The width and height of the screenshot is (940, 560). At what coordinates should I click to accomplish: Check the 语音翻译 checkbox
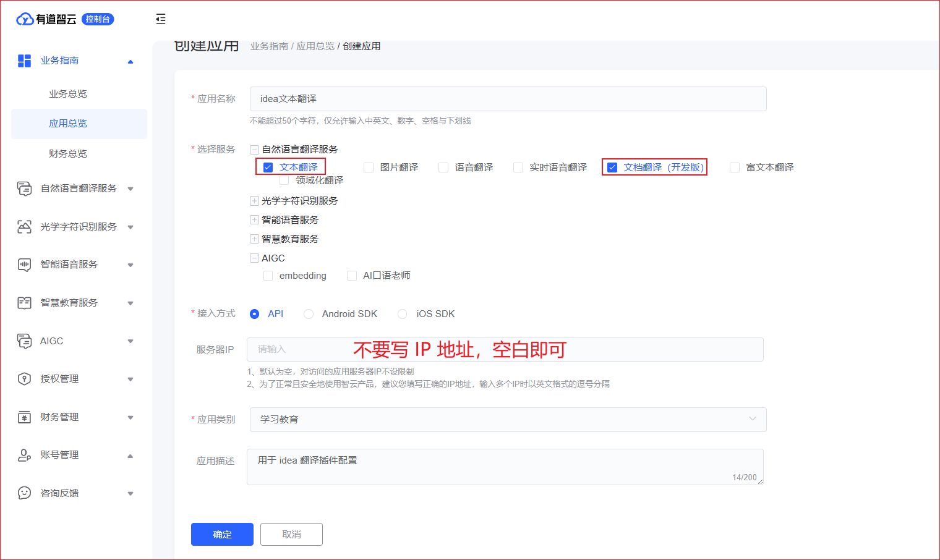(443, 168)
